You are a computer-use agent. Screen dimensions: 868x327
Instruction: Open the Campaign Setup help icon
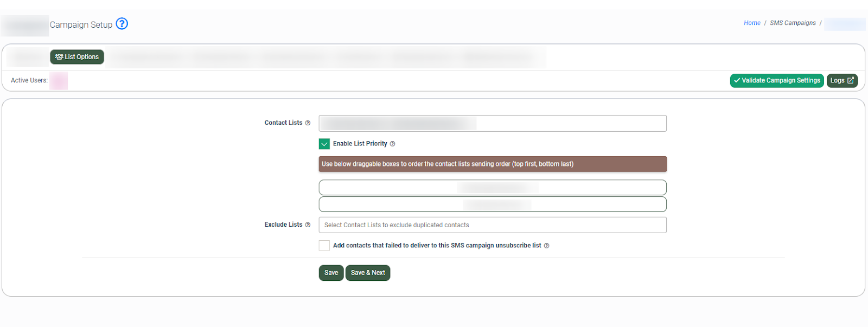pyautogui.click(x=122, y=24)
